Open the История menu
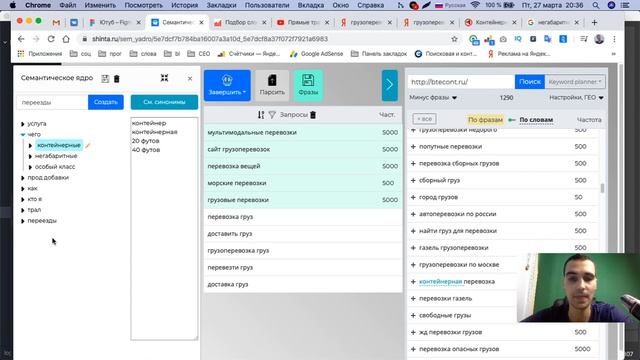The width and height of the screenshot is (640, 360). coord(184,5)
